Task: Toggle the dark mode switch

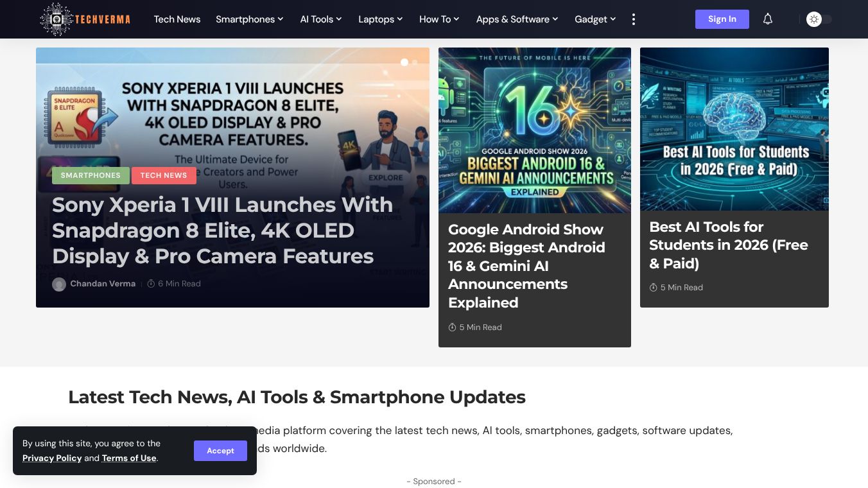Action: click(819, 19)
